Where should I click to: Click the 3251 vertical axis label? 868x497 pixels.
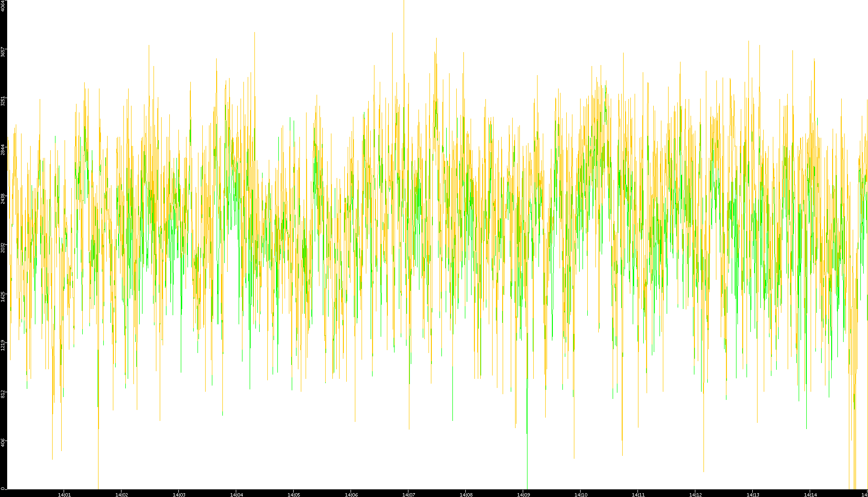3,101
